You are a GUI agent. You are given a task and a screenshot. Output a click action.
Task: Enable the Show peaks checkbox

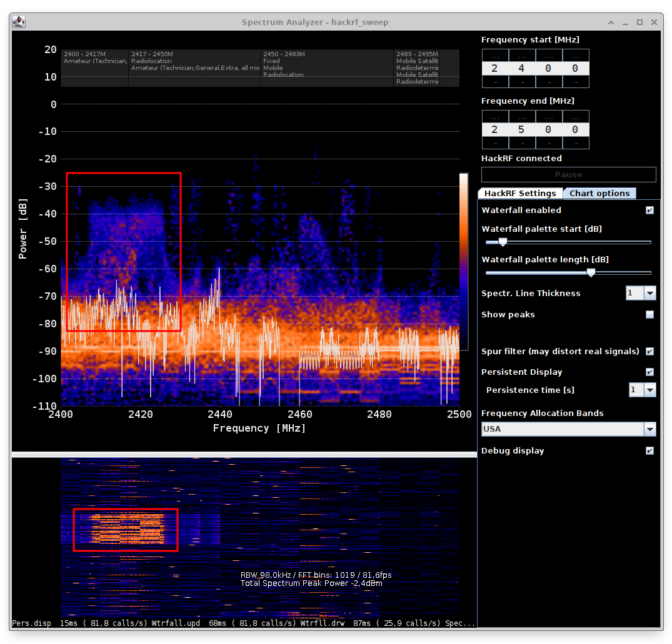pyautogui.click(x=649, y=315)
